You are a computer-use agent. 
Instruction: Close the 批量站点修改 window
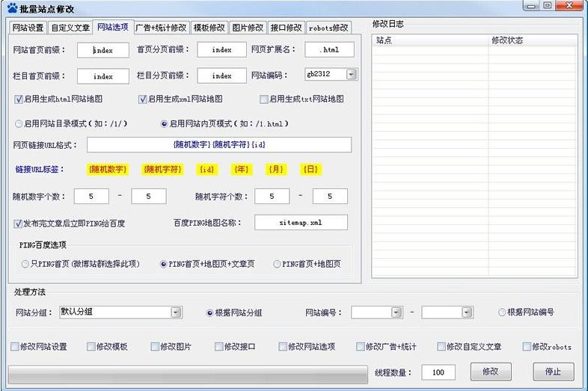coord(569,6)
